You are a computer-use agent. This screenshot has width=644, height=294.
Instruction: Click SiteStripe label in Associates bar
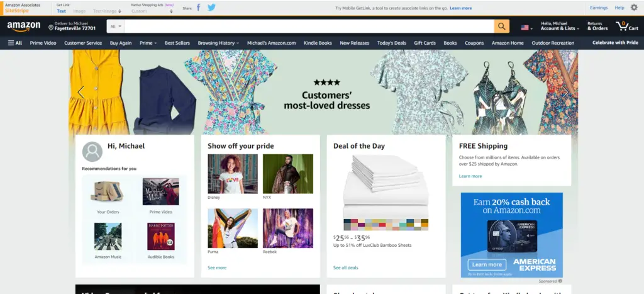point(17,11)
